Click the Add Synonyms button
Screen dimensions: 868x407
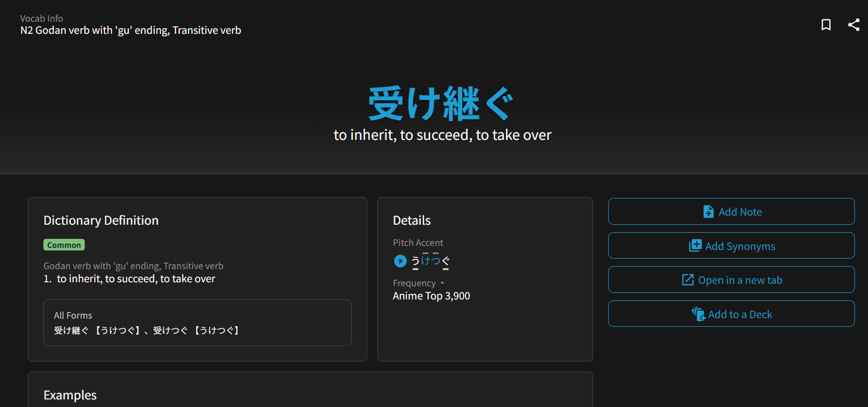(731, 246)
